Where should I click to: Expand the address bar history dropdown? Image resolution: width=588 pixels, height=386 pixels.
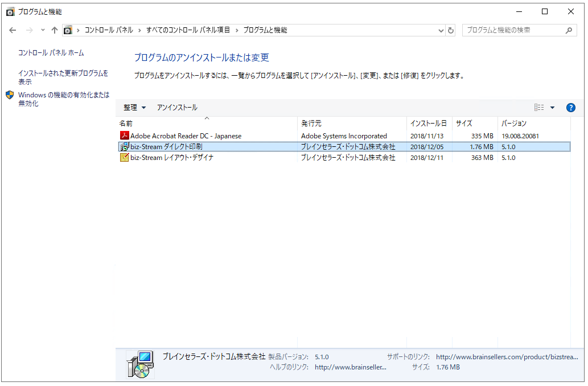pos(441,30)
